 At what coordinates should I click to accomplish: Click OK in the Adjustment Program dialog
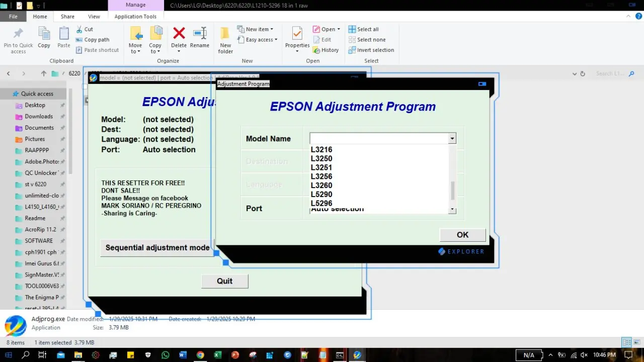462,235
